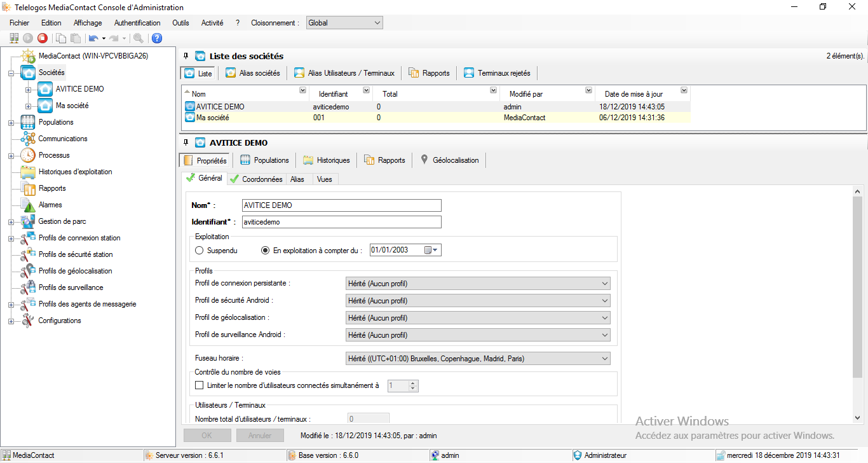Select Processus clock icon in tree
The image size is (868, 463).
click(x=28, y=155)
